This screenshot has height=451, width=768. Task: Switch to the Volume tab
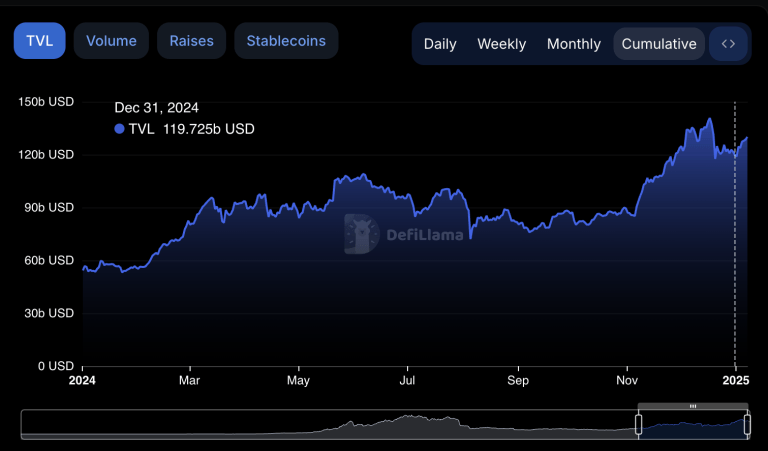click(x=111, y=41)
